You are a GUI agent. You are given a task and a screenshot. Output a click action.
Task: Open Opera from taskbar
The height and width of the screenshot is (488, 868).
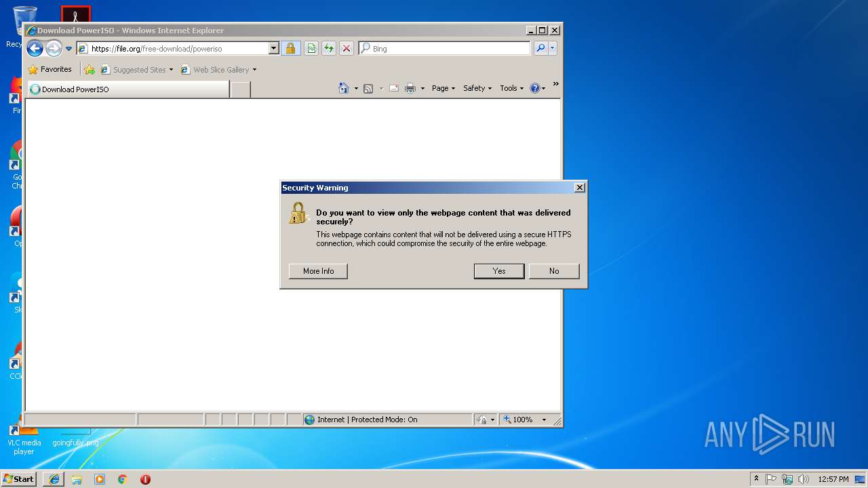pos(145,479)
